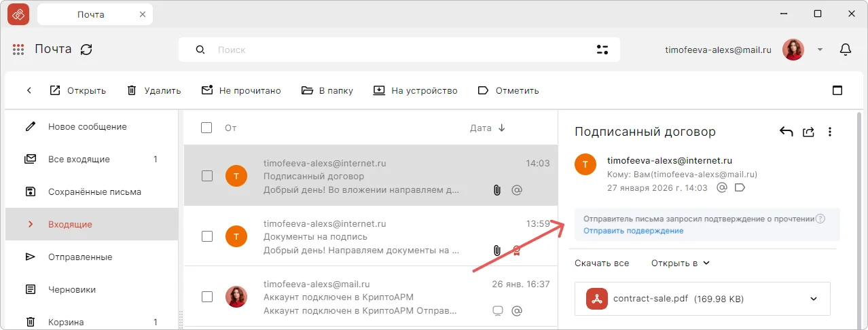Screen dimensions: 868x330
Task: Expand contract-sale.pdf attachment chevron
Action: tap(814, 299)
